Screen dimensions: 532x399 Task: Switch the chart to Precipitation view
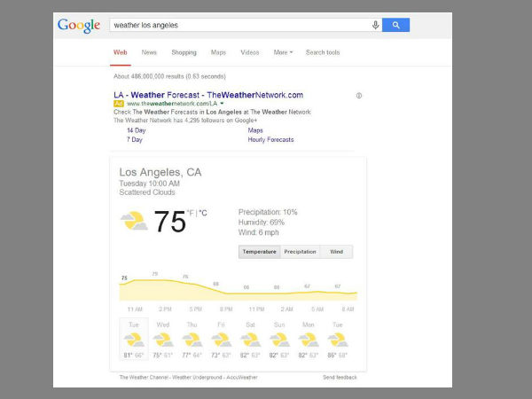pos(300,252)
